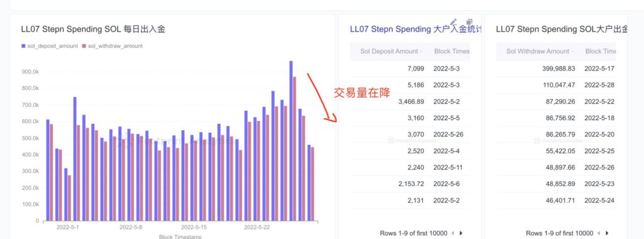Screen dimensions: 644x239
Task: Select deposit amount cell 3,070
Action: point(416,135)
